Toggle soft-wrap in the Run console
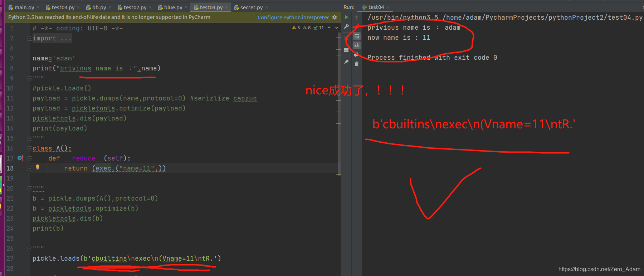644x276 pixels. point(357,36)
